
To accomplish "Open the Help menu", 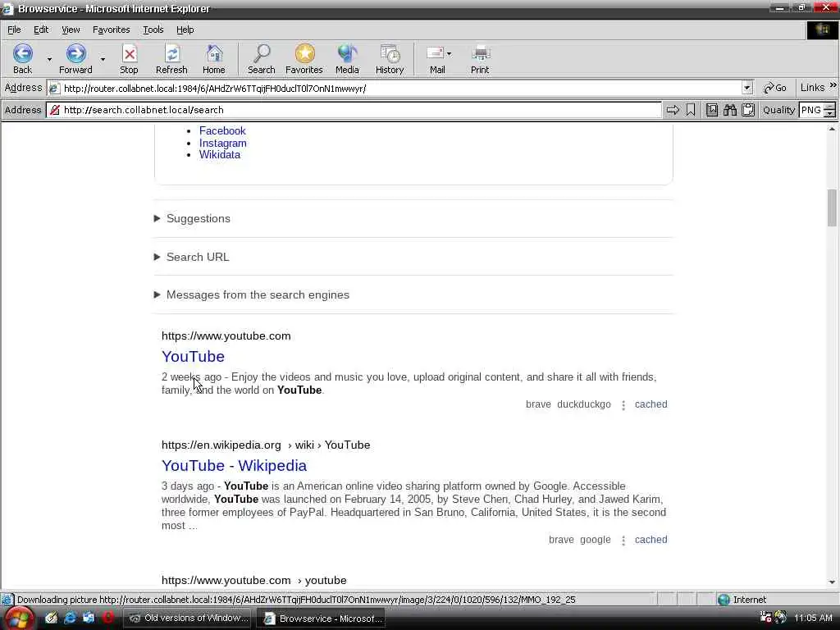I will [x=185, y=30].
